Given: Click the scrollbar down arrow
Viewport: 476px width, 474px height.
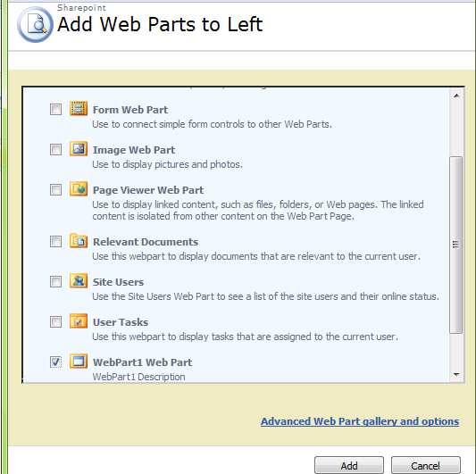Looking at the screenshot, I should [456, 375].
